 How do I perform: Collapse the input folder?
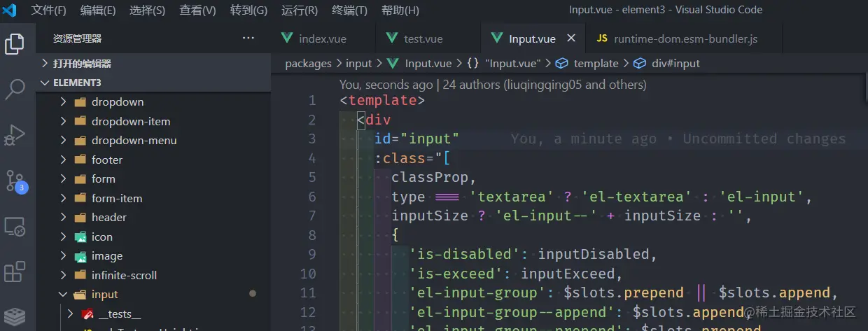153,295
